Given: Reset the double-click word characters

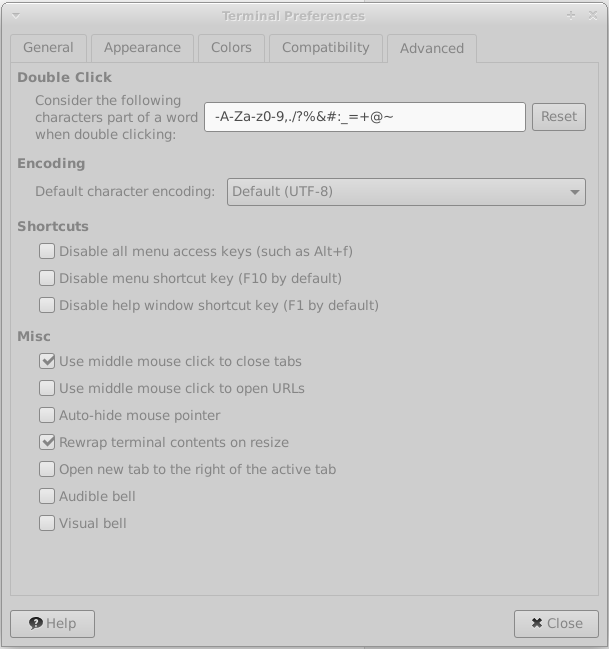Looking at the screenshot, I should pyautogui.click(x=558, y=116).
